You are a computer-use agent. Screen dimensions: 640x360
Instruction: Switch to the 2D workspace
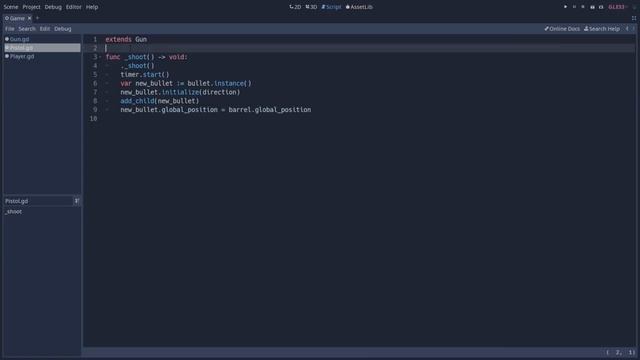(295, 7)
